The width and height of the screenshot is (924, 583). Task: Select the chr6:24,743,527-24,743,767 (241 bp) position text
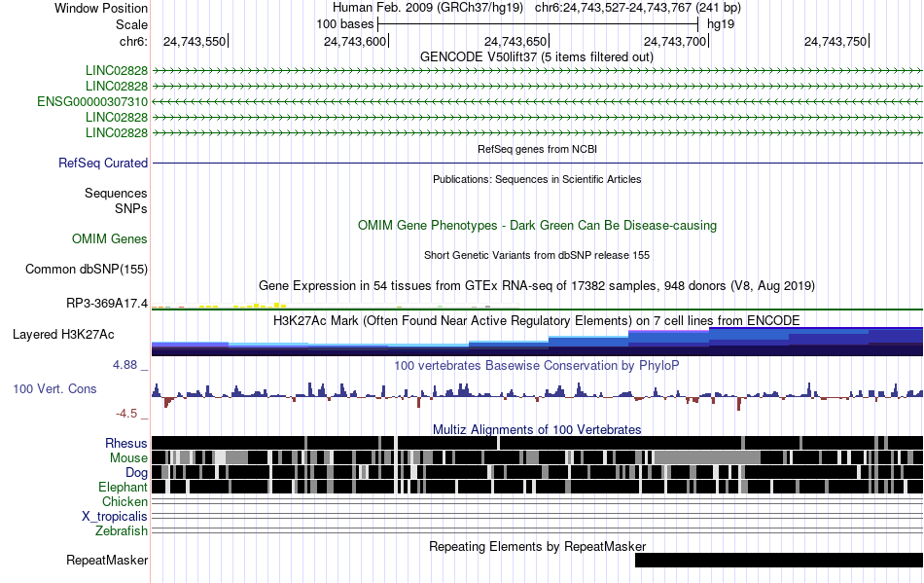point(638,8)
